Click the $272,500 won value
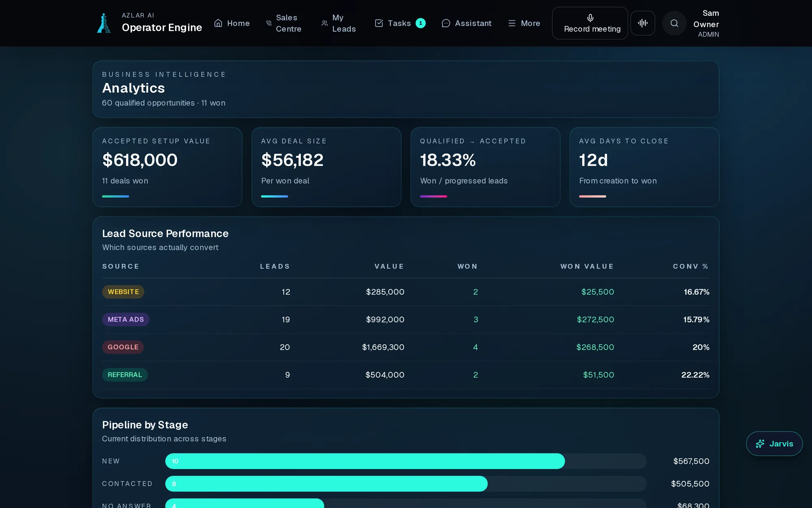This screenshot has width=812, height=508. pos(596,319)
